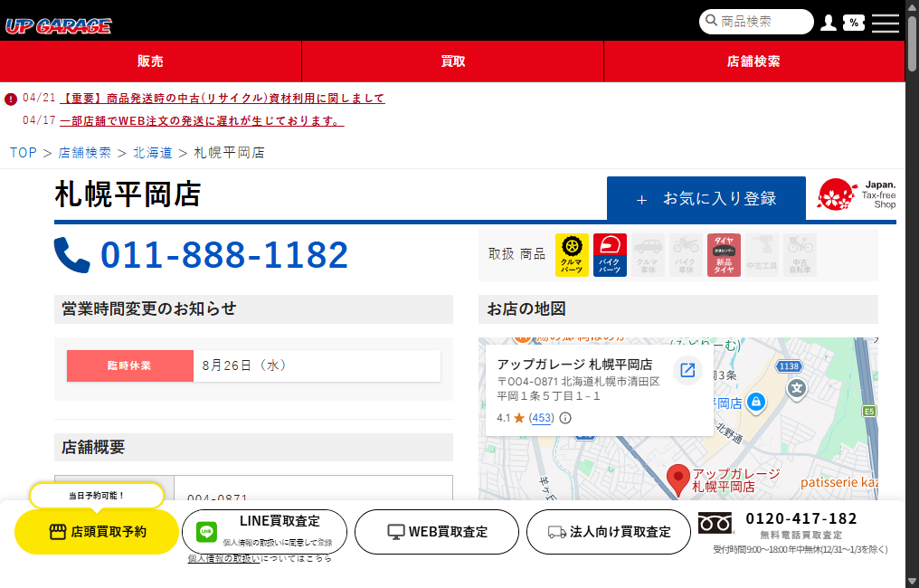Open 453 reviews link on map card
Viewport: 919px width, 588px height.
click(x=542, y=418)
